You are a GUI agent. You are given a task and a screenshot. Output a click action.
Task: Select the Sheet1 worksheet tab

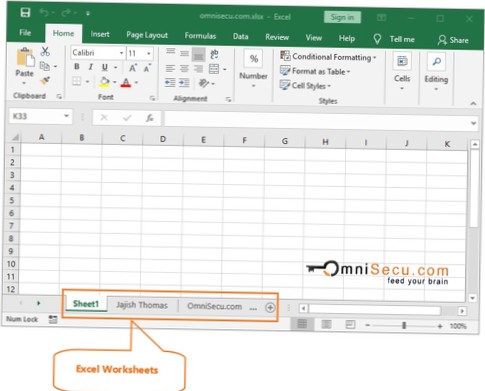coord(86,304)
